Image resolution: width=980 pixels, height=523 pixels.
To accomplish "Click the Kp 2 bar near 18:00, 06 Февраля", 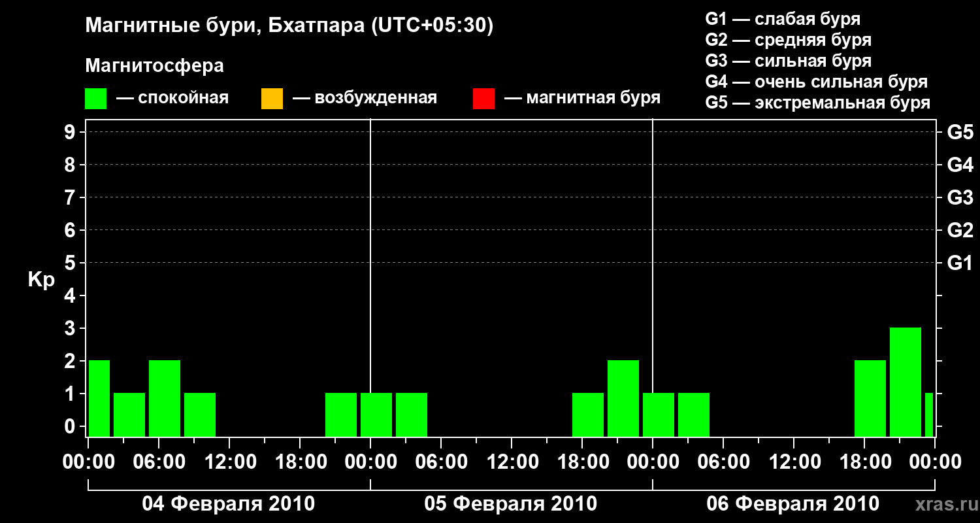I will coord(870,398).
